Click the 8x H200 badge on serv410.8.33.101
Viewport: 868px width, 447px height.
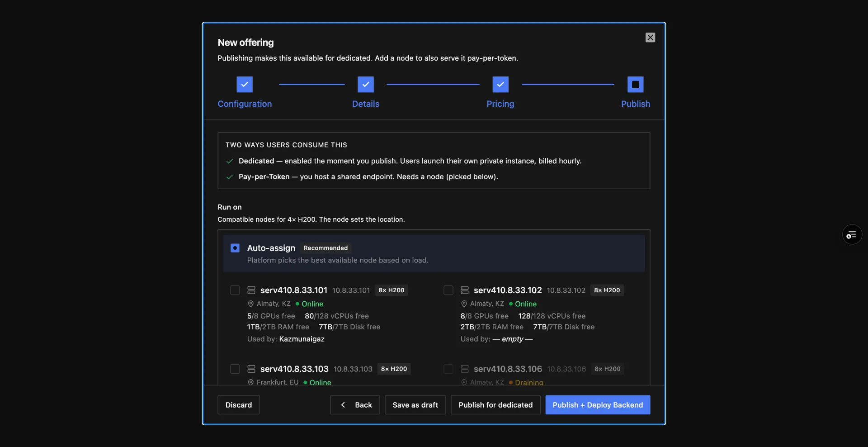tap(392, 290)
